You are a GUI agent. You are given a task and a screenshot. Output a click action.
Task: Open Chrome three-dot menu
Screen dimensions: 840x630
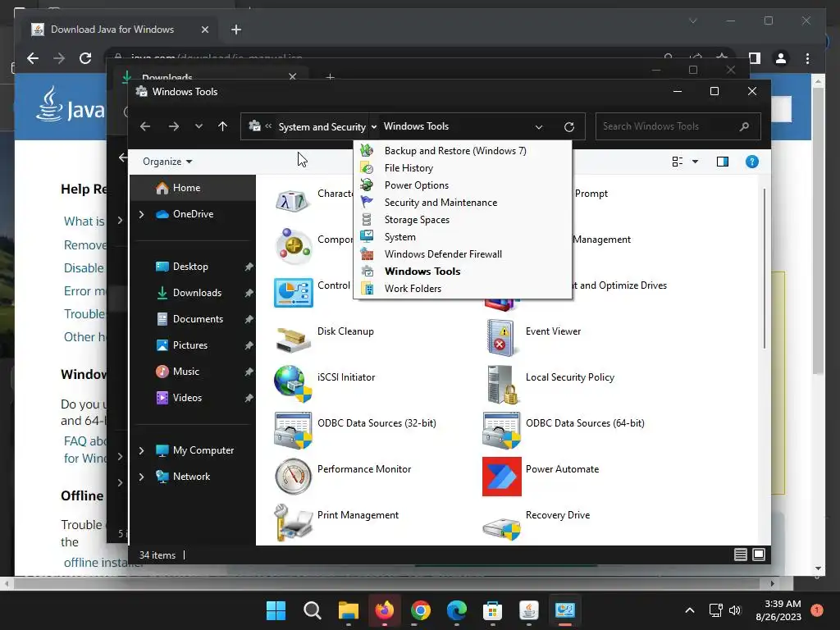pos(807,58)
